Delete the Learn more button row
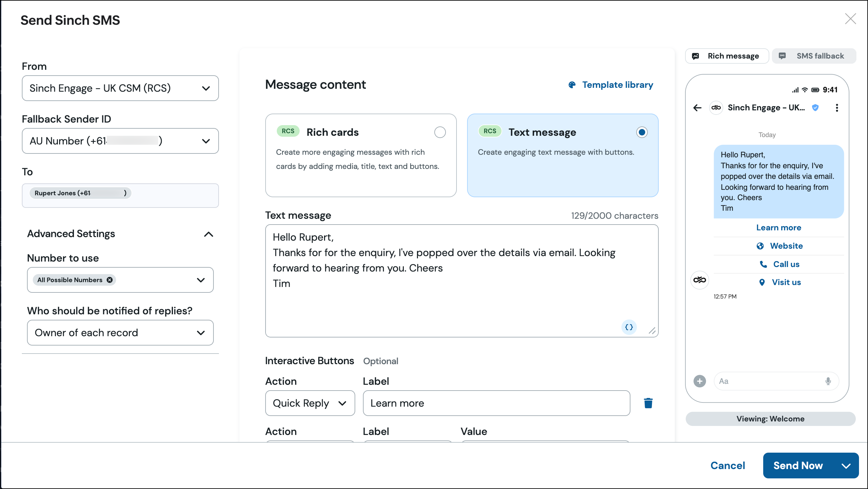Image resolution: width=868 pixels, height=489 pixels. (648, 403)
